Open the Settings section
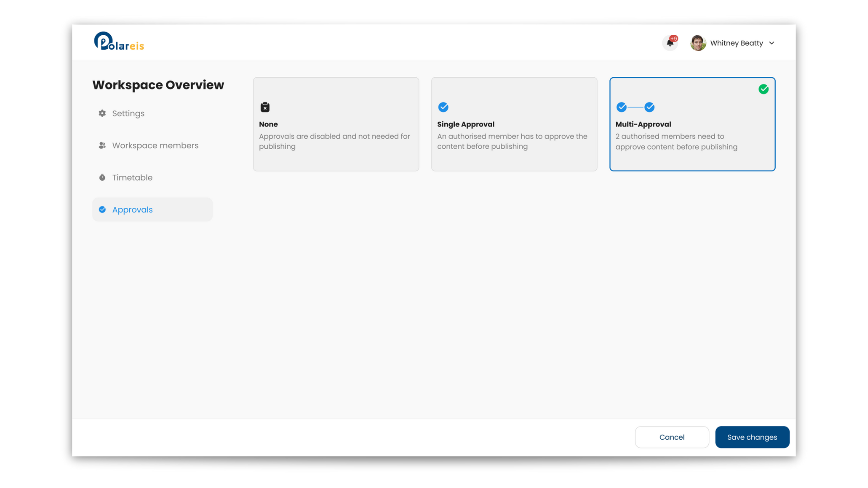The image size is (868, 488). (x=128, y=113)
